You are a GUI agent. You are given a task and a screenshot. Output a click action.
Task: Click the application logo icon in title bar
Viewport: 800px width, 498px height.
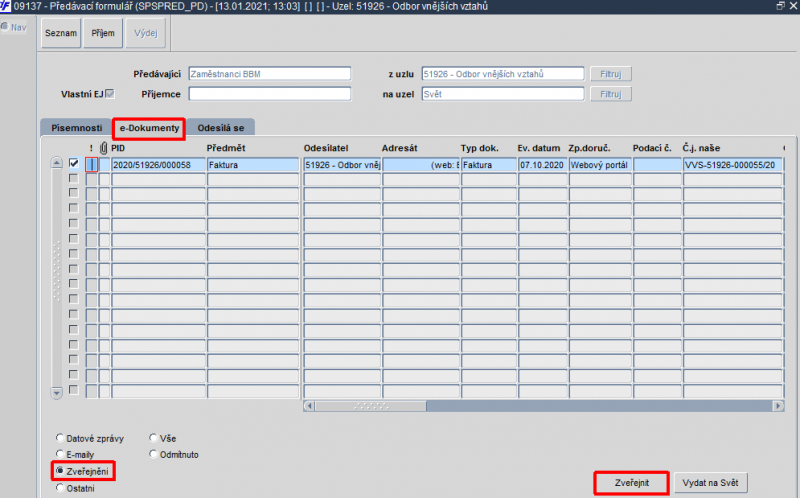tap(5, 6)
